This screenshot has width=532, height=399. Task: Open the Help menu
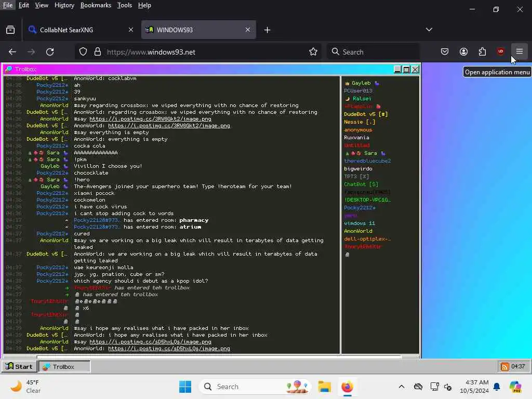tap(144, 5)
